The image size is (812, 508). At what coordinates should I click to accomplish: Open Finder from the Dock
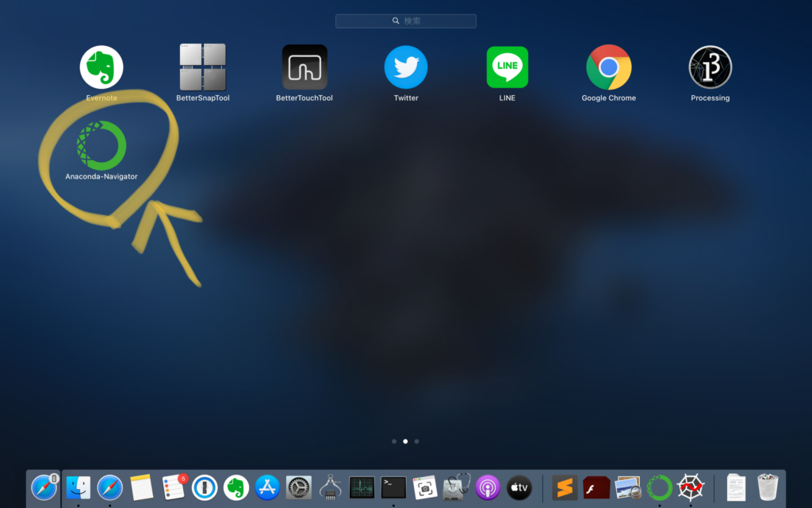(79, 487)
